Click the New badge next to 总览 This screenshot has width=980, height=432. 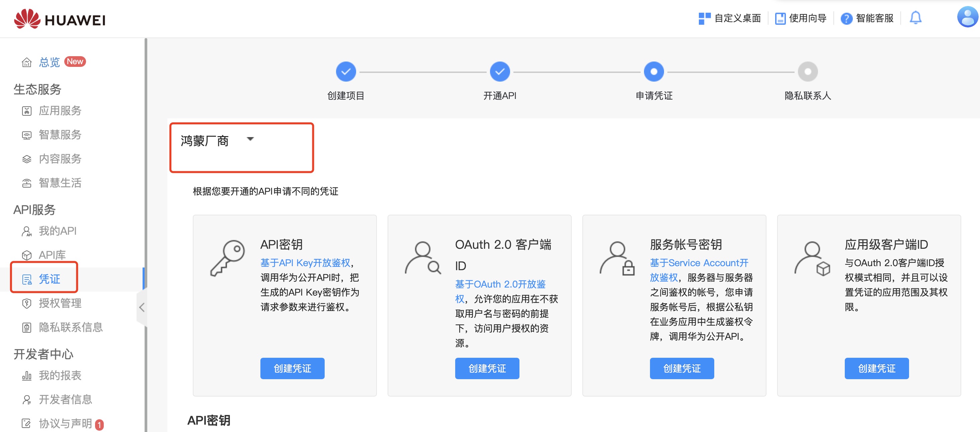75,62
